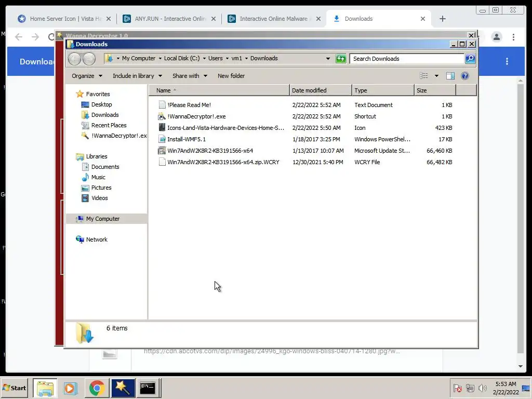This screenshot has width=532, height=399.
Task: Open Windows Explorer from the taskbar
Action: click(45, 388)
